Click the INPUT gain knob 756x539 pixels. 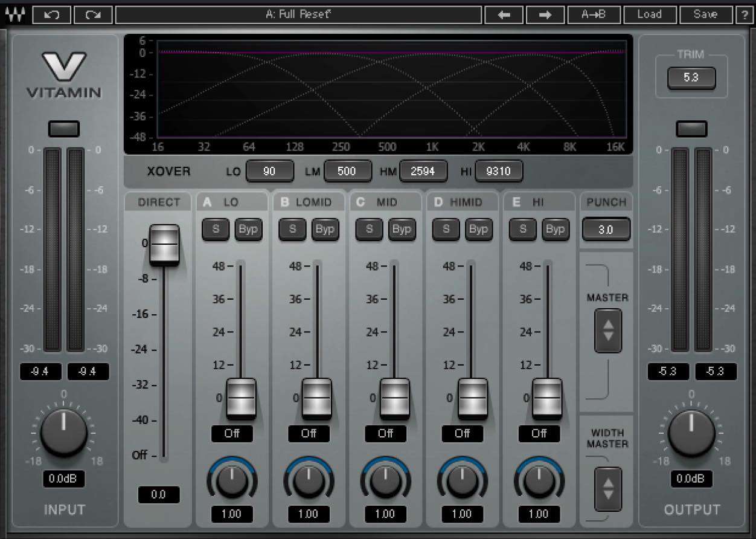coord(64,433)
